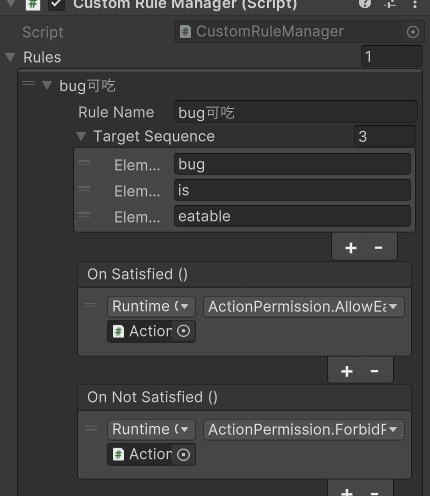Click drag handle beside bug可吃 rule entry

point(28,83)
